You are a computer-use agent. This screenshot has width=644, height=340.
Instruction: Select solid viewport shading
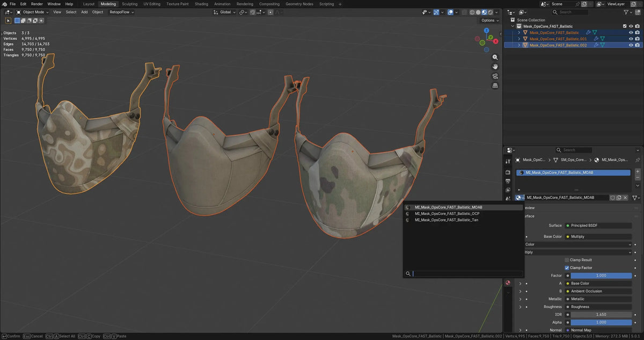[x=478, y=12]
